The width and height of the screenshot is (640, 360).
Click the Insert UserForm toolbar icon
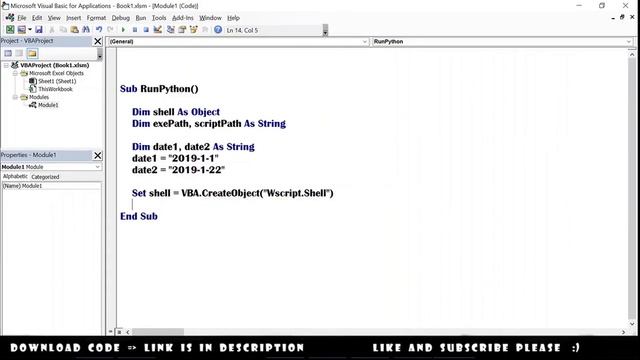[22, 30]
